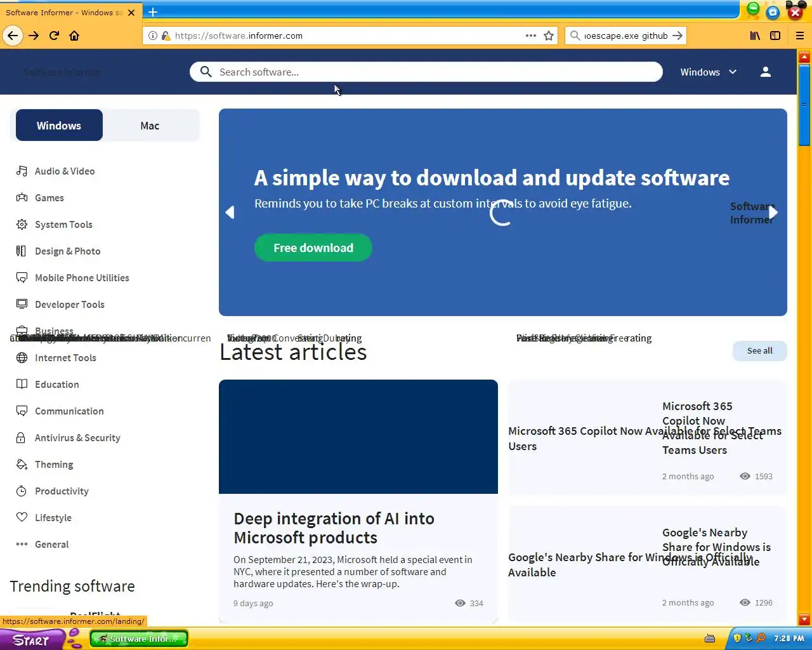Open Google's Nearby Share article card

click(647, 564)
